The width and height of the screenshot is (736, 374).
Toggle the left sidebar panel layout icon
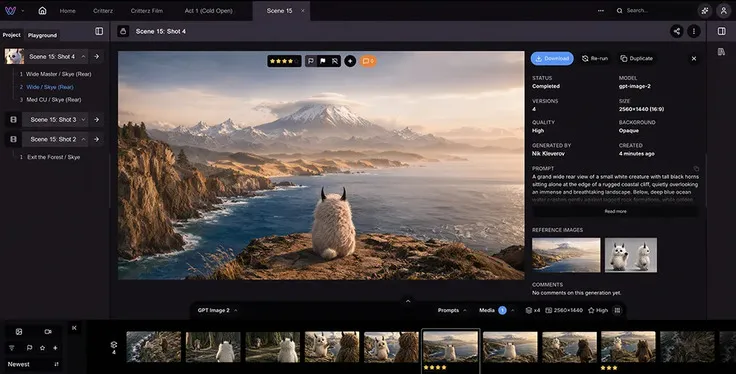tap(99, 31)
